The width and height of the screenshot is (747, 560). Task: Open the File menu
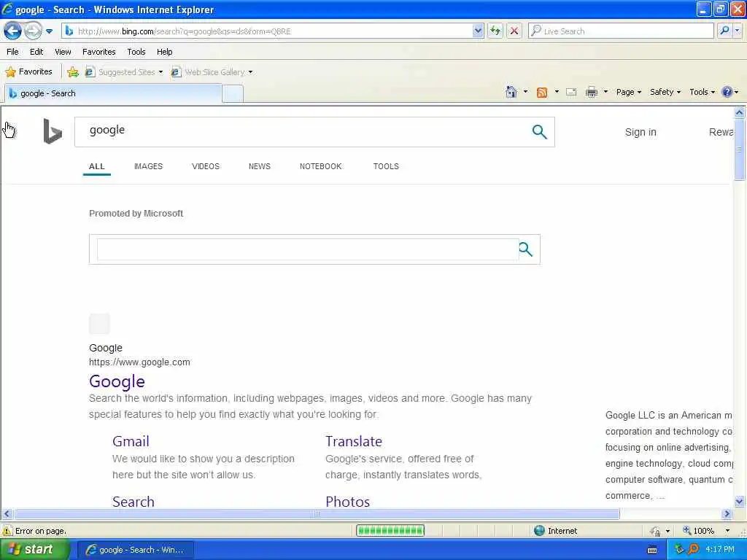click(x=13, y=52)
